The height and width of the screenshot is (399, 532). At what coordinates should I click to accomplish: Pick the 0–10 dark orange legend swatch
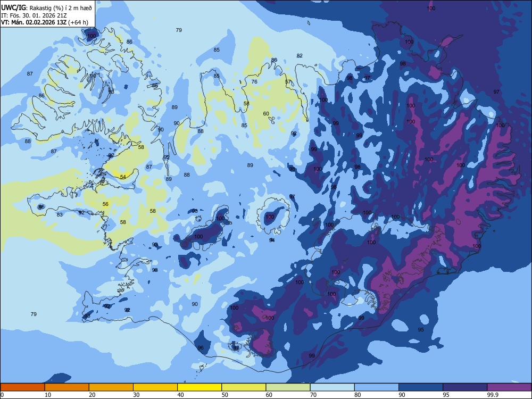(x=22, y=387)
